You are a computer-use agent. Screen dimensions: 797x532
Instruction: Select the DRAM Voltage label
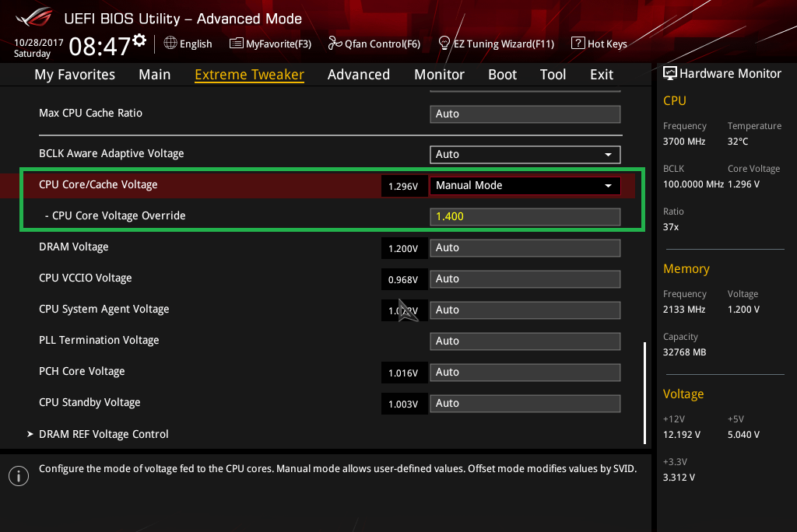[74, 247]
